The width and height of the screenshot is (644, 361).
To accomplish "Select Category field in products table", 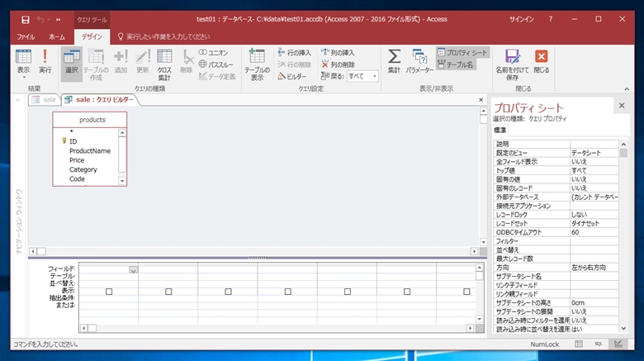I will pyautogui.click(x=83, y=170).
